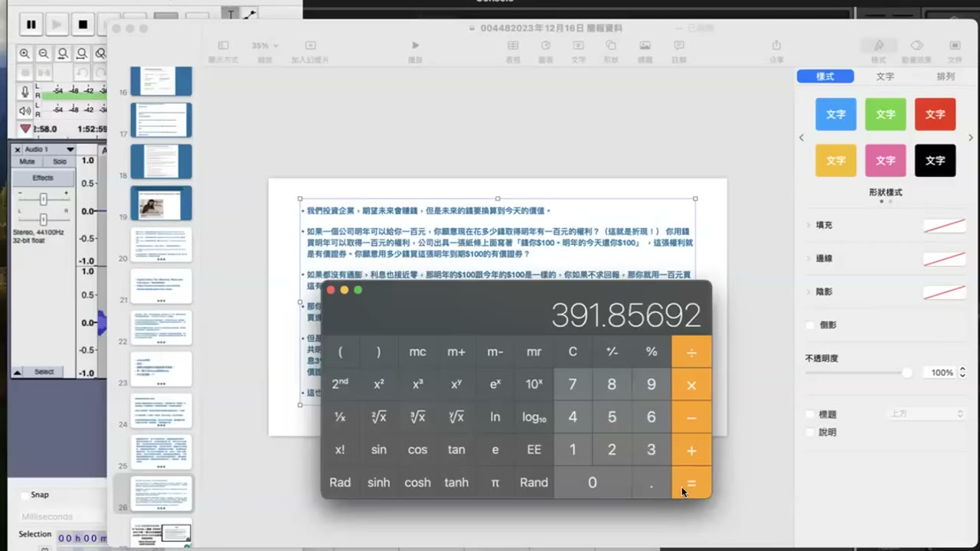
Task: Click the 分享 share icon
Action: tap(776, 46)
